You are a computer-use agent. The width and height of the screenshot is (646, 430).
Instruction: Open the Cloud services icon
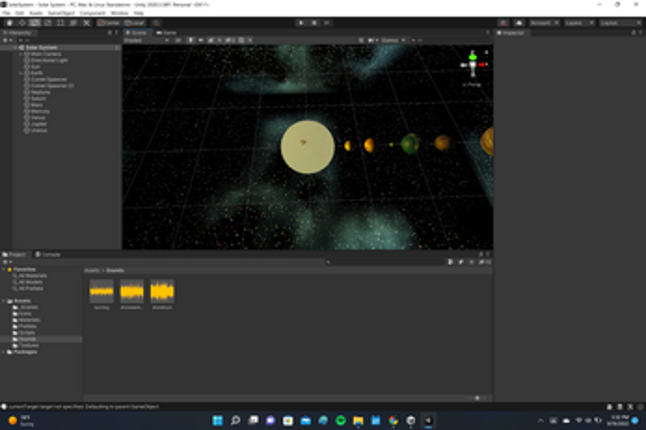519,23
